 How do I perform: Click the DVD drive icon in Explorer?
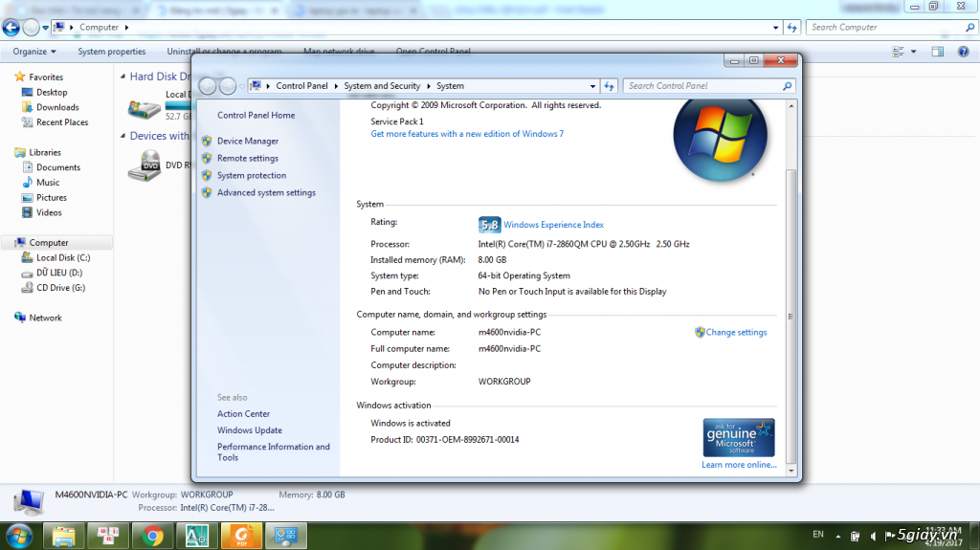pyautogui.click(x=145, y=165)
